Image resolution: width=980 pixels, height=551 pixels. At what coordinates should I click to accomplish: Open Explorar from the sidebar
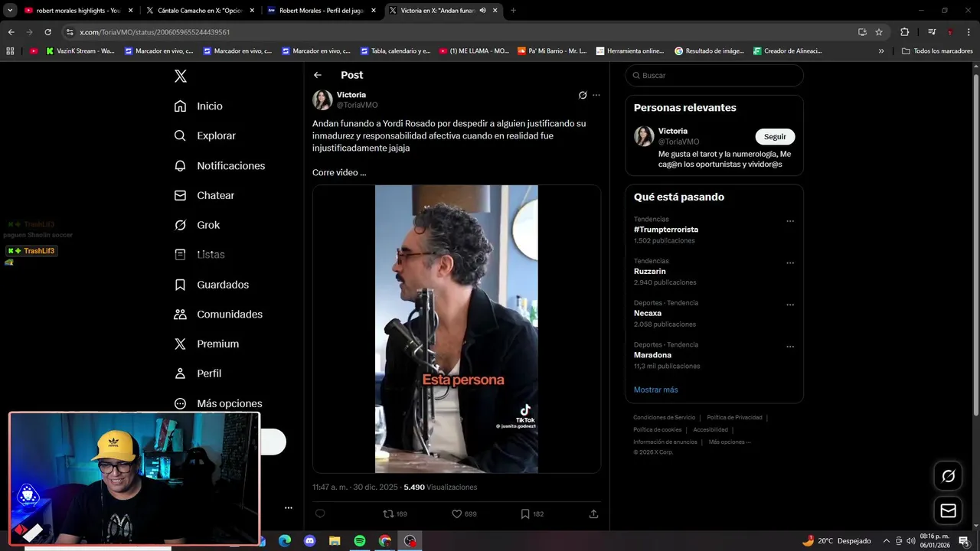click(204, 135)
